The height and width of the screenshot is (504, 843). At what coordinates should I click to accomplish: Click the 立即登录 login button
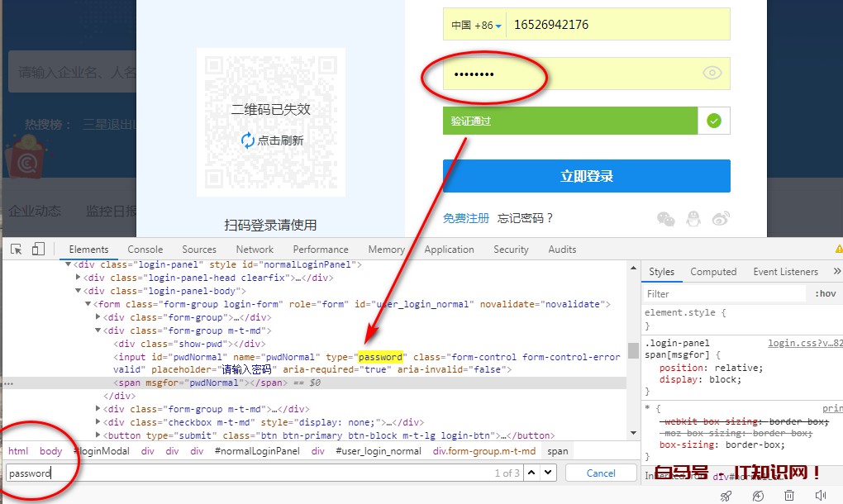(586, 176)
